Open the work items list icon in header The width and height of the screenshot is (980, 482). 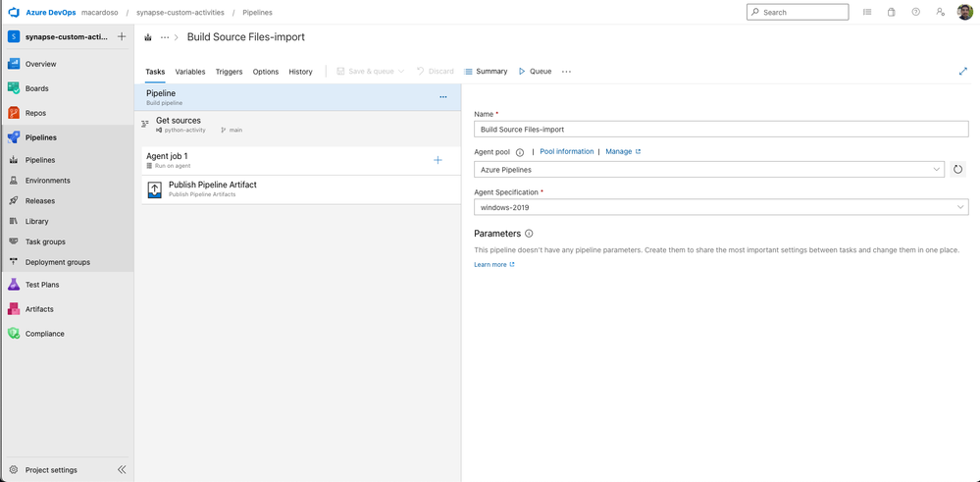click(867, 12)
